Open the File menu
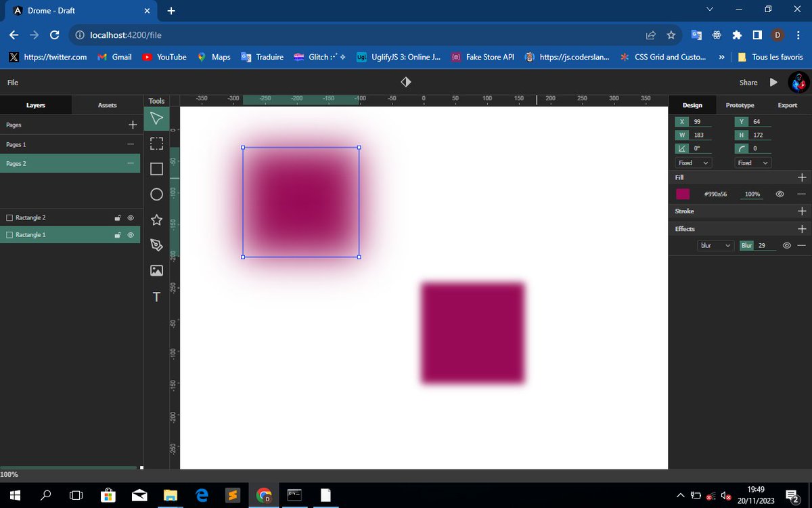Image resolution: width=812 pixels, height=508 pixels. coord(12,82)
